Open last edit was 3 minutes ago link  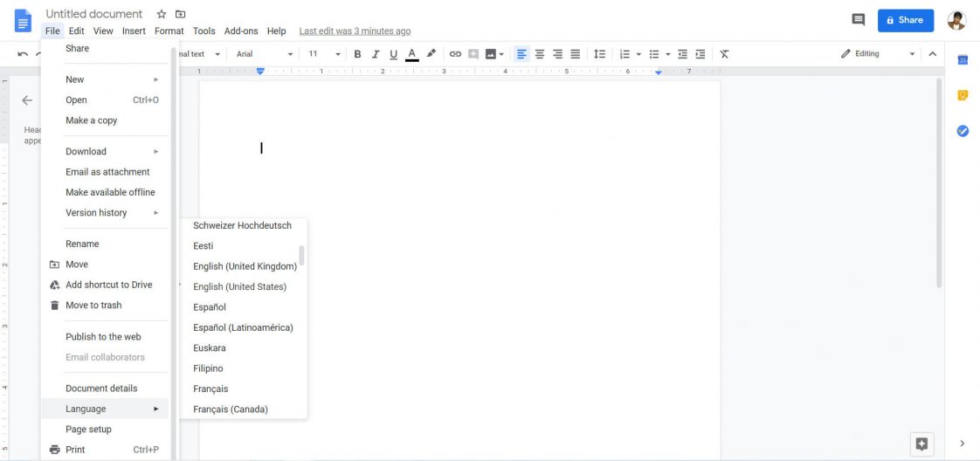click(355, 31)
